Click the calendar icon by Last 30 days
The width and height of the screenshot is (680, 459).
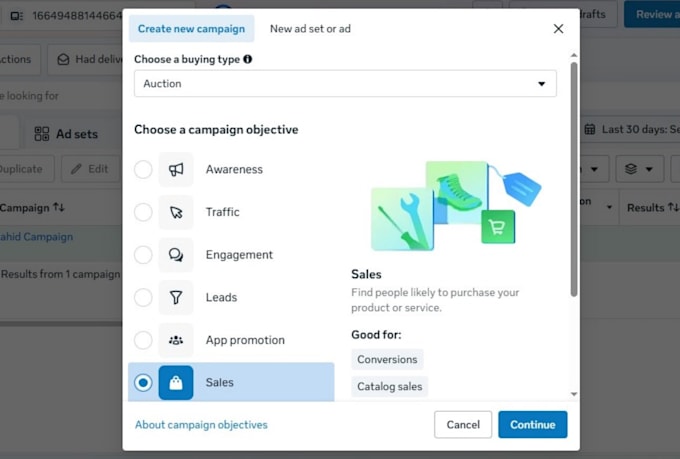coord(590,129)
